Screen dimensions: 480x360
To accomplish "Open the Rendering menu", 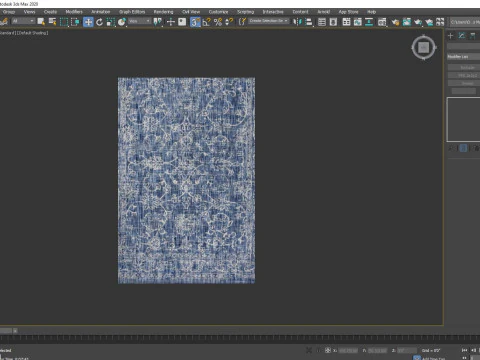I will (163, 12).
